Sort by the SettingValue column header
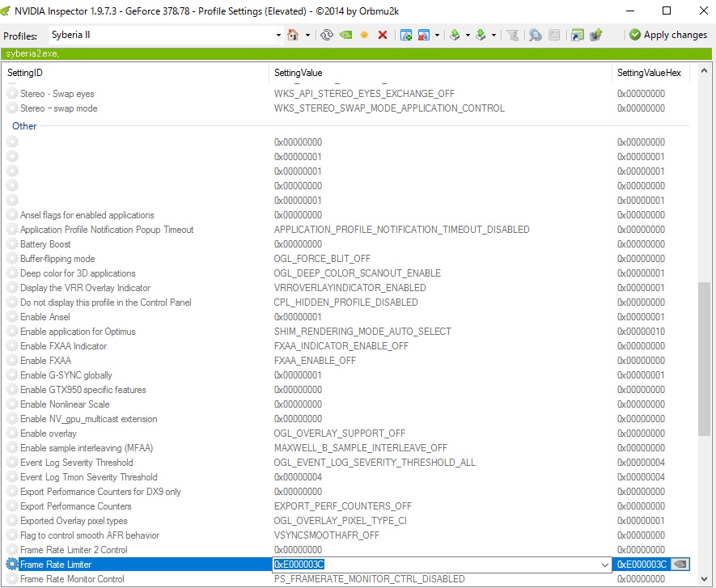Image resolution: width=716 pixels, height=588 pixels. pyautogui.click(x=299, y=73)
